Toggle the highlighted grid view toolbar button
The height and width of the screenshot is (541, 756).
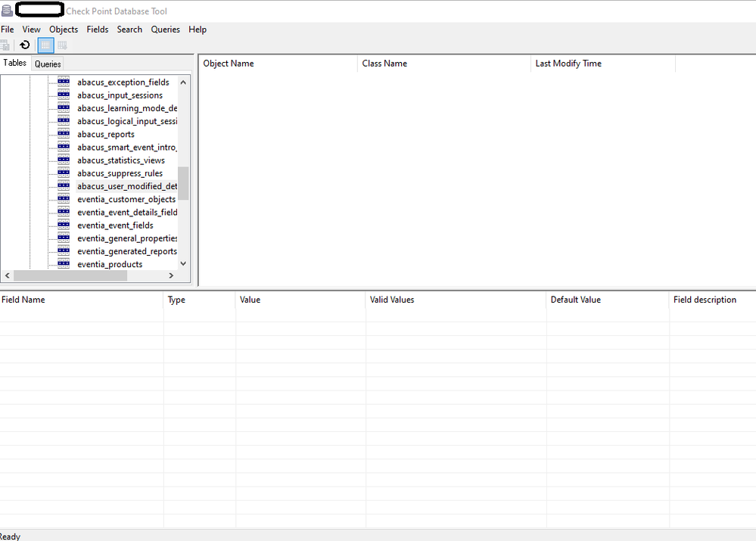tap(45, 45)
